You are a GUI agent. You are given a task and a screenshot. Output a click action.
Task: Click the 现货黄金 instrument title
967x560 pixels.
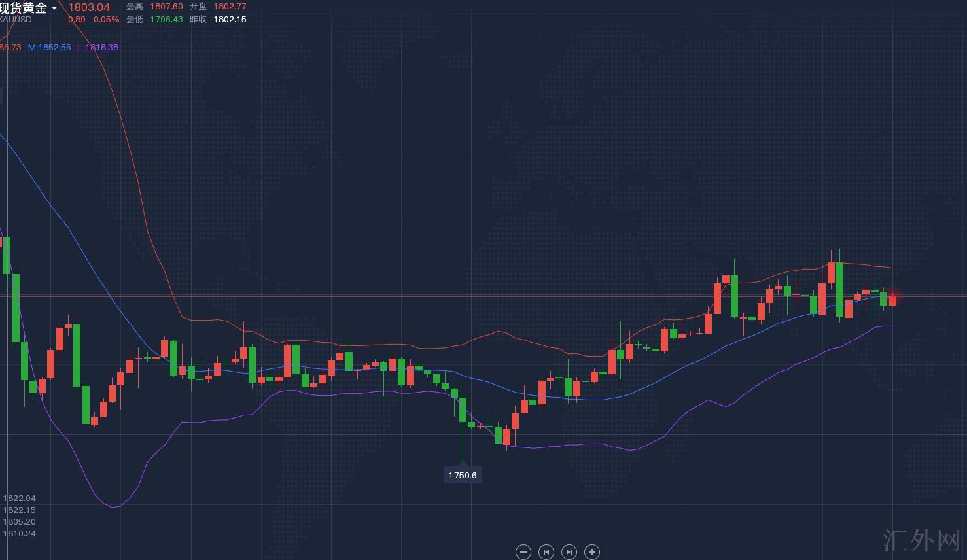point(24,8)
